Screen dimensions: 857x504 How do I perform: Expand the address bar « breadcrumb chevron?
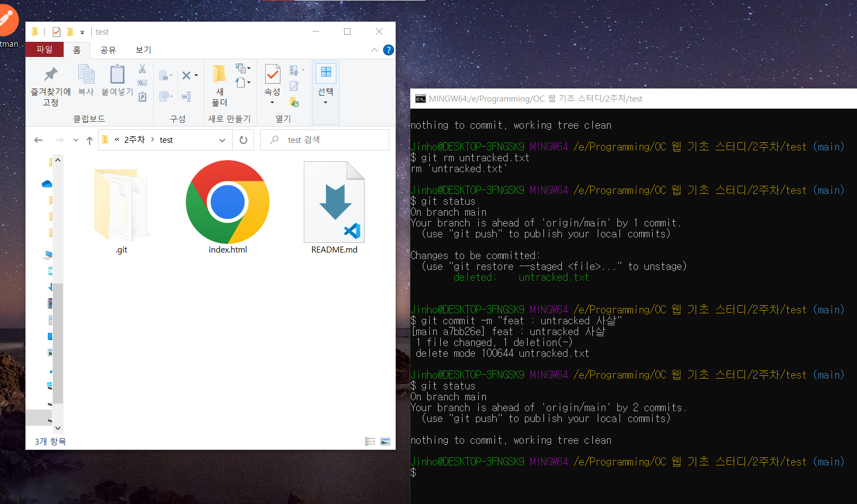(x=117, y=140)
